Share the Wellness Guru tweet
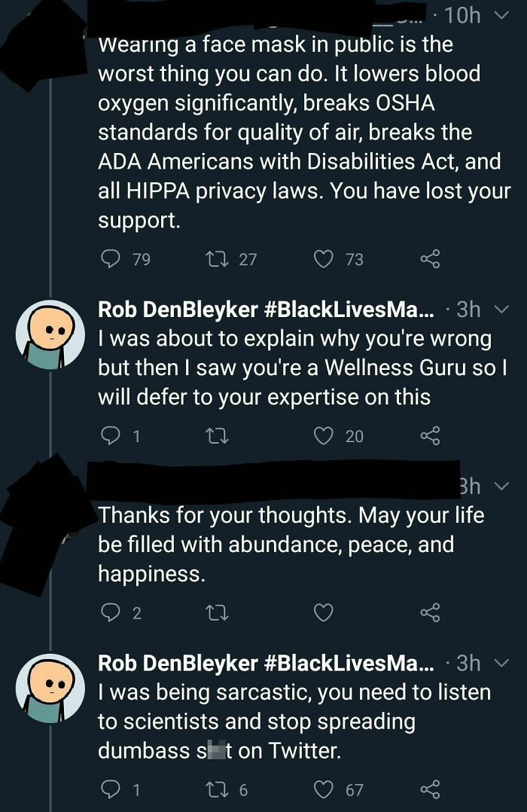This screenshot has height=812, width=527. pyautogui.click(x=429, y=435)
